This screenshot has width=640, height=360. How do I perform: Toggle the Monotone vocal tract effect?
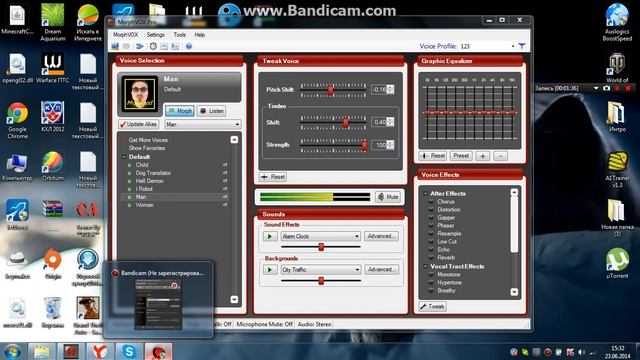tap(431, 275)
